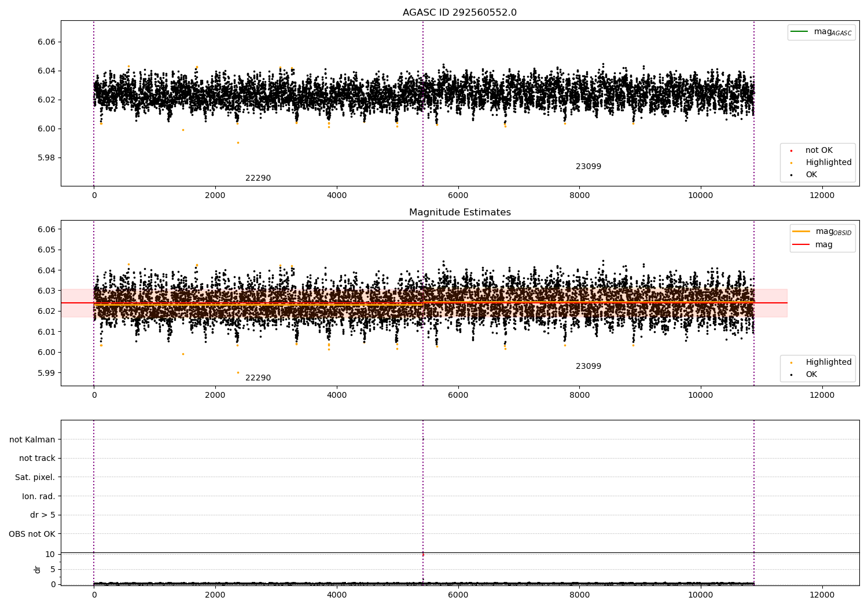Click the 12000 x-tick of the top plot
This screenshot has height=608, width=868.
(x=822, y=195)
